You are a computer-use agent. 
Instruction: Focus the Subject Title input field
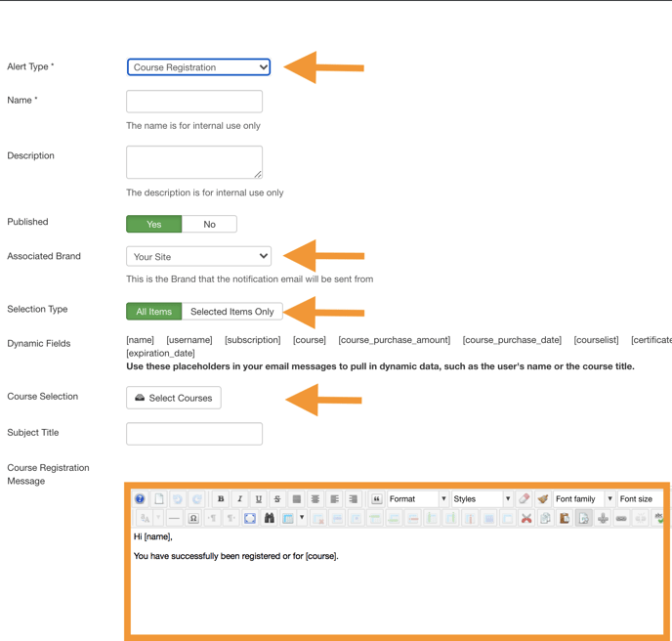(194, 434)
